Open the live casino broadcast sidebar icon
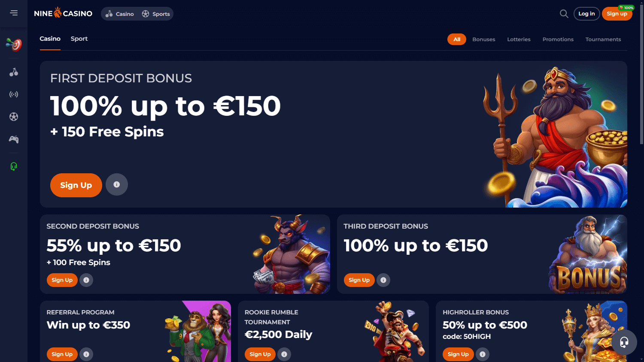Screen dimensions: 644x362 [x=14, y=94]
